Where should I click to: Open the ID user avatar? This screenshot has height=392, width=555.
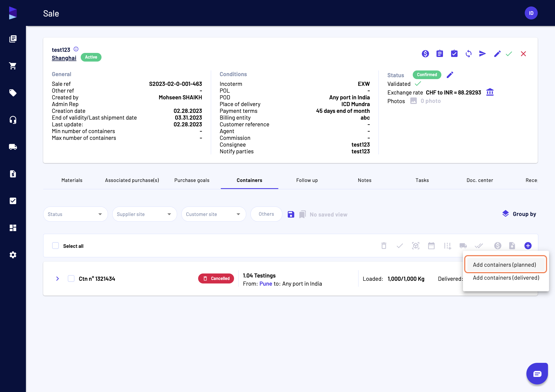click(x=531, y=13)
